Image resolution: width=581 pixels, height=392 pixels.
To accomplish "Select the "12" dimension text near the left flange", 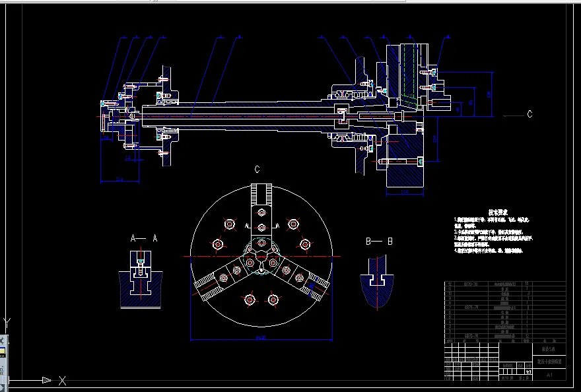I will [x=128, y=158].
